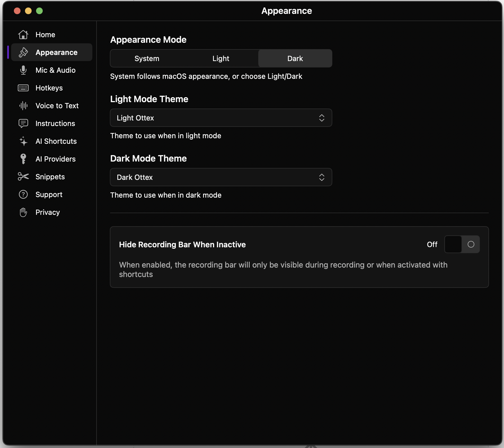Switch appearance mode to Light
Screen dimensions: 504x448
221,58
